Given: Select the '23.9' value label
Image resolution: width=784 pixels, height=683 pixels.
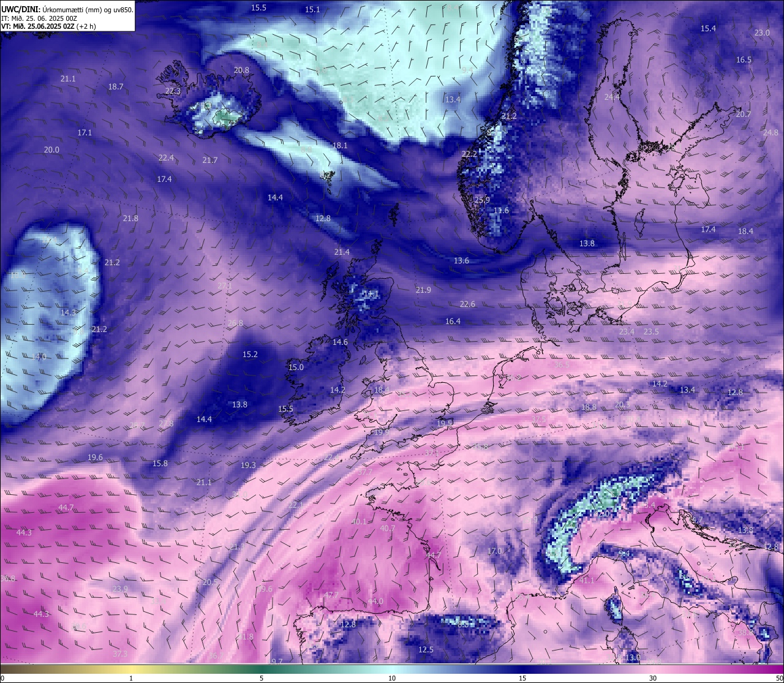Looking at the screenshot, I should 120,589.
